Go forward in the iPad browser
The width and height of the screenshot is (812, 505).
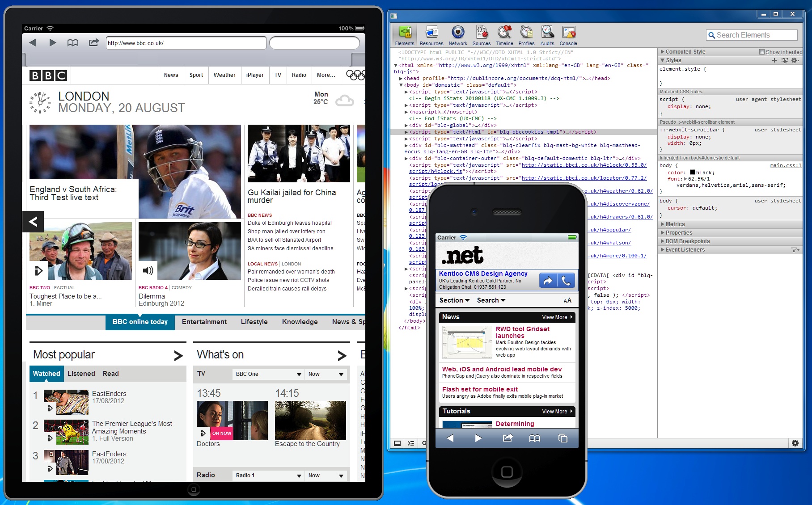53,43
